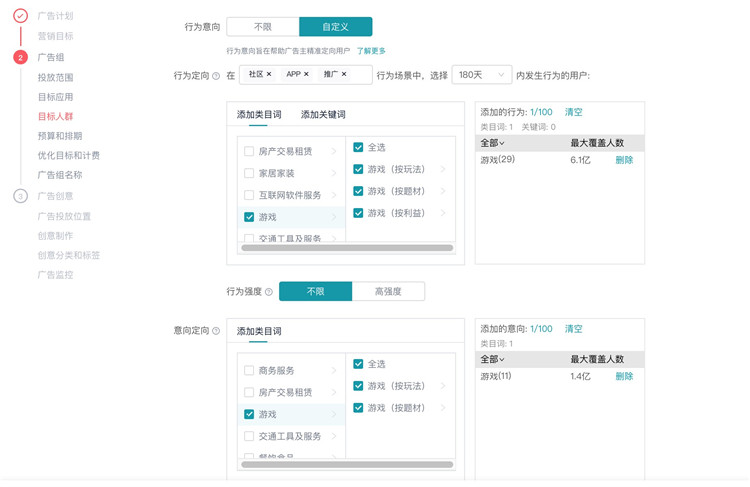Image resolution: width=750 pixels, height=487 pixels.
Task: Open the 180天 time range dropdown
Action: coord(481,75)
